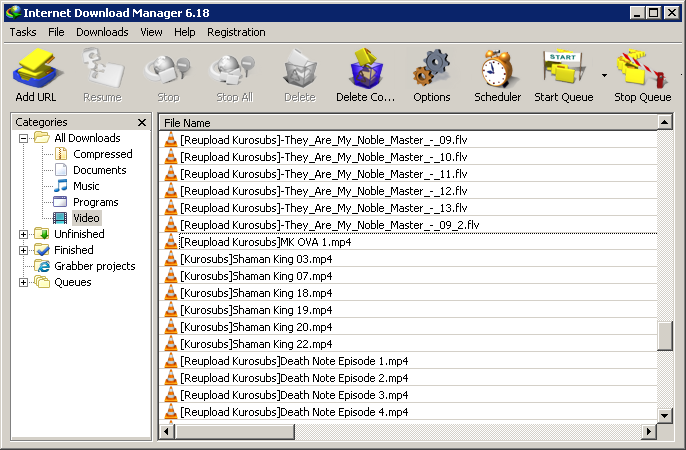The image size is (686, 450).
Task: Open the Help menu
Action: pyautogui.click(x=184, y=32)
